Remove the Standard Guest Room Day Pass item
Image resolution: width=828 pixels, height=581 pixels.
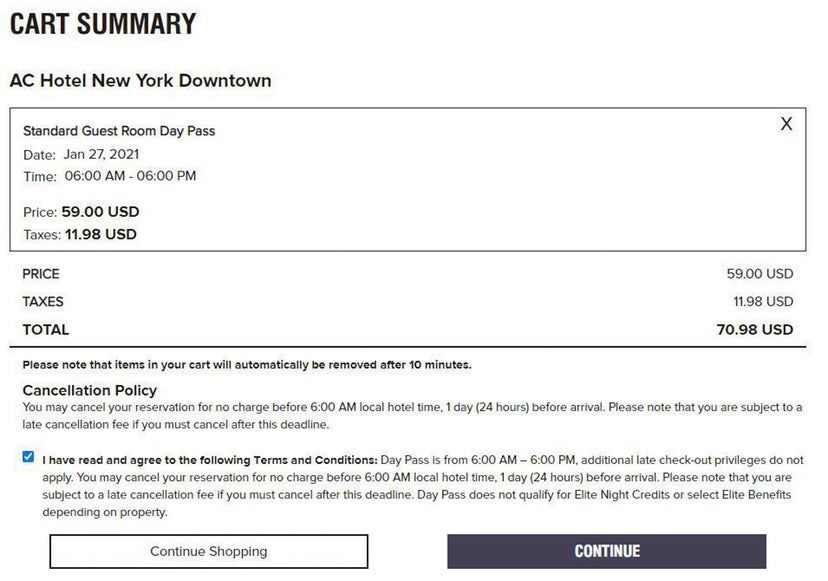pyautogui.click(x=786, y=123)
